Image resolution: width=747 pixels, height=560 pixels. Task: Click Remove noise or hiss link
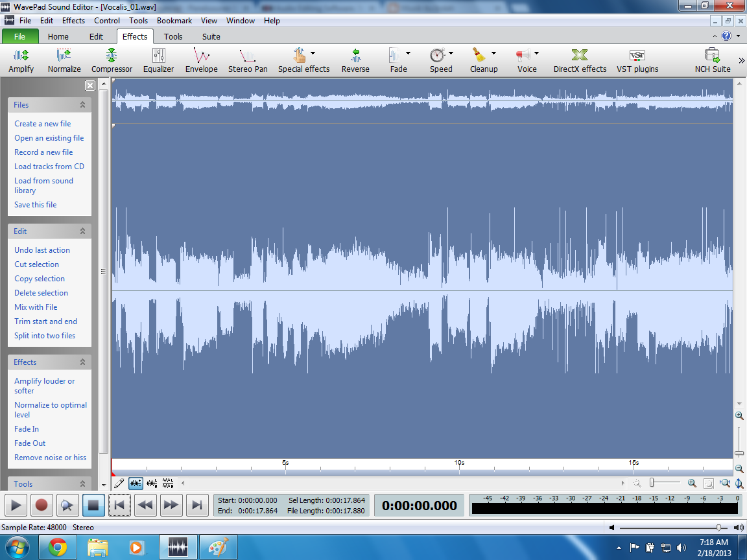click(51, 457)
